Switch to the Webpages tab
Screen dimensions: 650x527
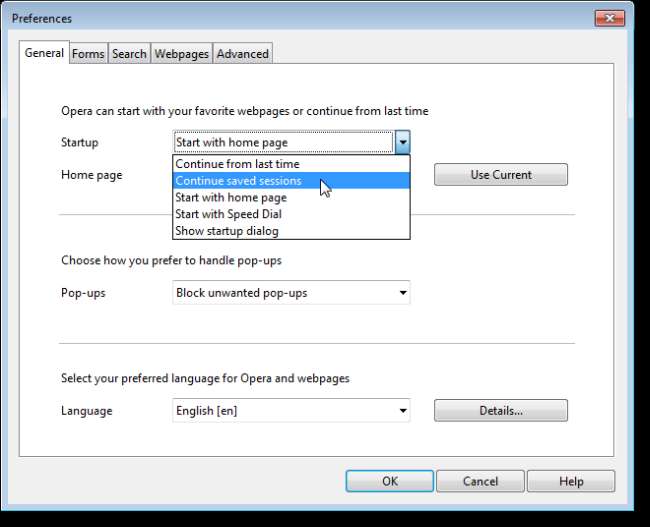182,54
